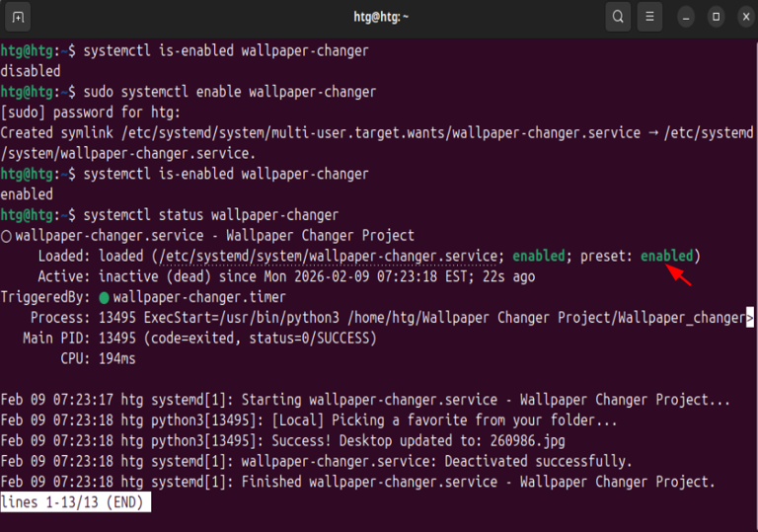This screenshot has width=758, height=532.
Task: Maximize the terminal window
Action: coord(716,17)
